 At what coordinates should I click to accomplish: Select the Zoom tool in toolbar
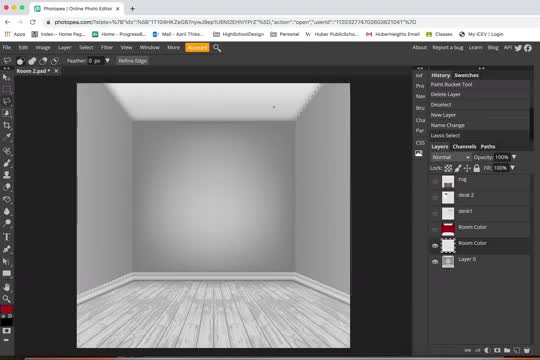7,299
